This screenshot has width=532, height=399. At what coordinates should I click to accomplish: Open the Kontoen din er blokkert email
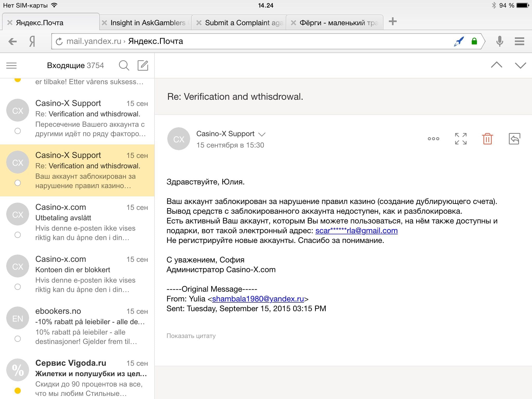tap(77, 274)
